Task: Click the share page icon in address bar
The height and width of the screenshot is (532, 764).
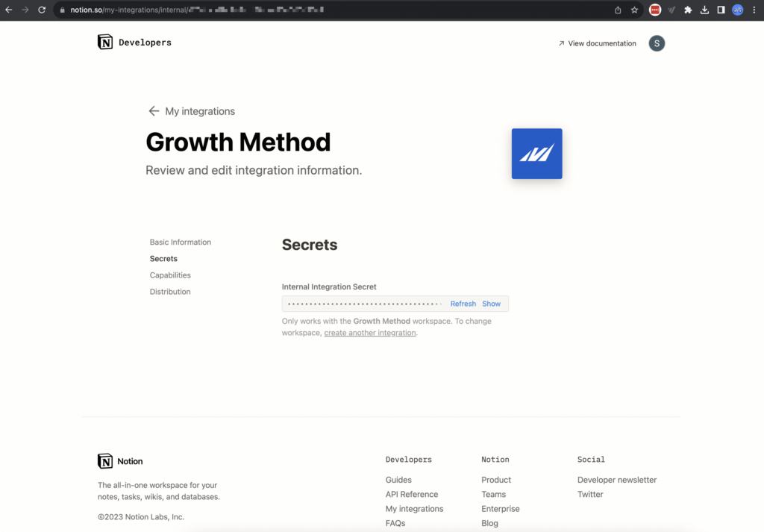Action: pyautogui.click(x=618, y=10)
